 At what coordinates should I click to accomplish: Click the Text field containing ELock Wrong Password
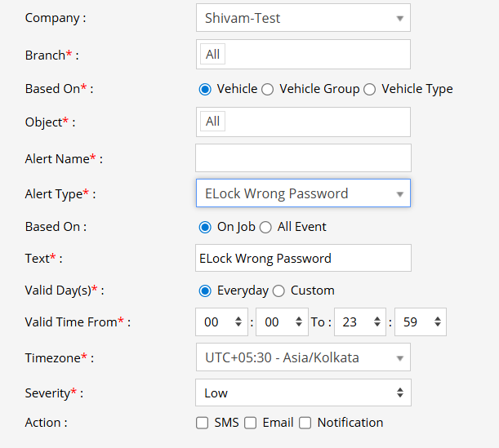point(303,258)
